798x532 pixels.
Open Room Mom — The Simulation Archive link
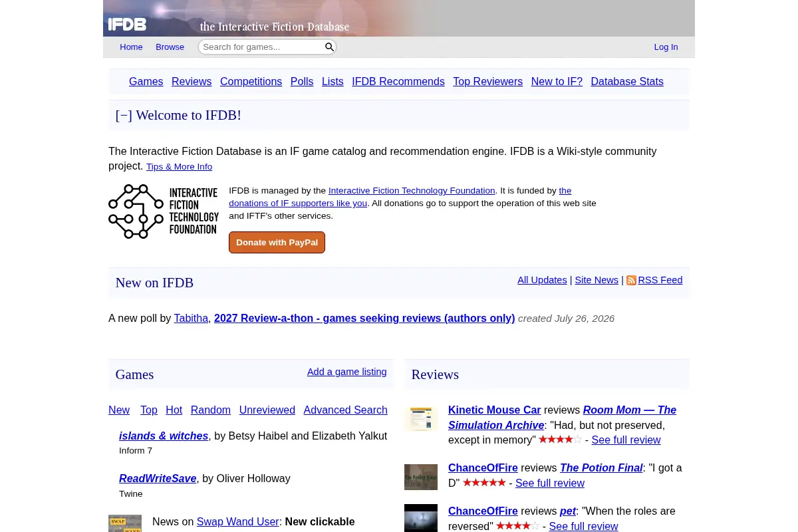[x=562, y=418]
